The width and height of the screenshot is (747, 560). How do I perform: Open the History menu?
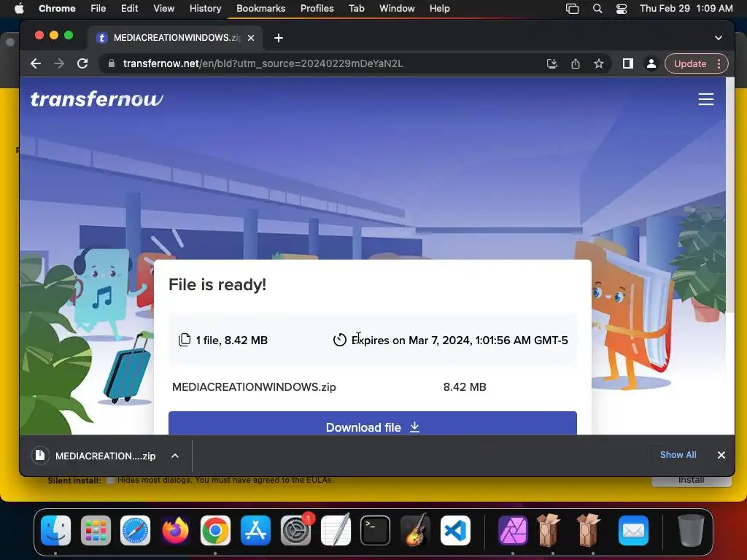[x=205, y=8]
